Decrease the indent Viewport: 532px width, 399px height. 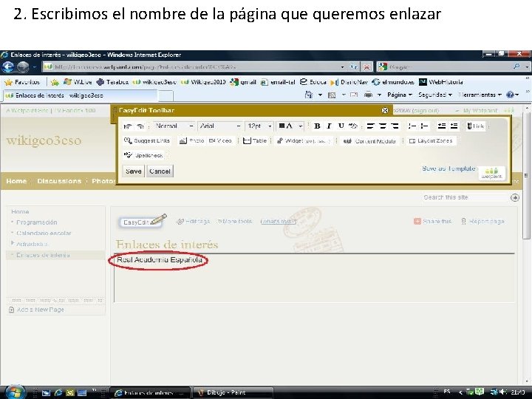click(x=441, y=126)
